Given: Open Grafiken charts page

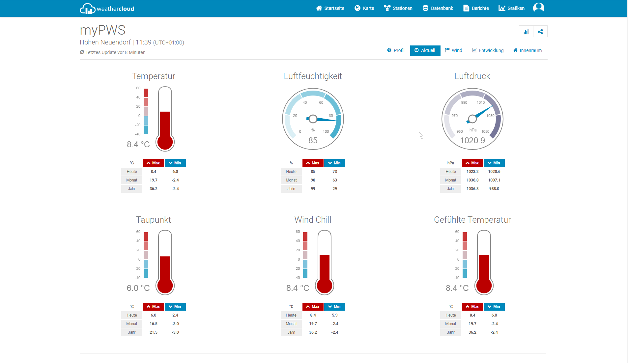Looking at the screenshot, I should tap(511, 8).
